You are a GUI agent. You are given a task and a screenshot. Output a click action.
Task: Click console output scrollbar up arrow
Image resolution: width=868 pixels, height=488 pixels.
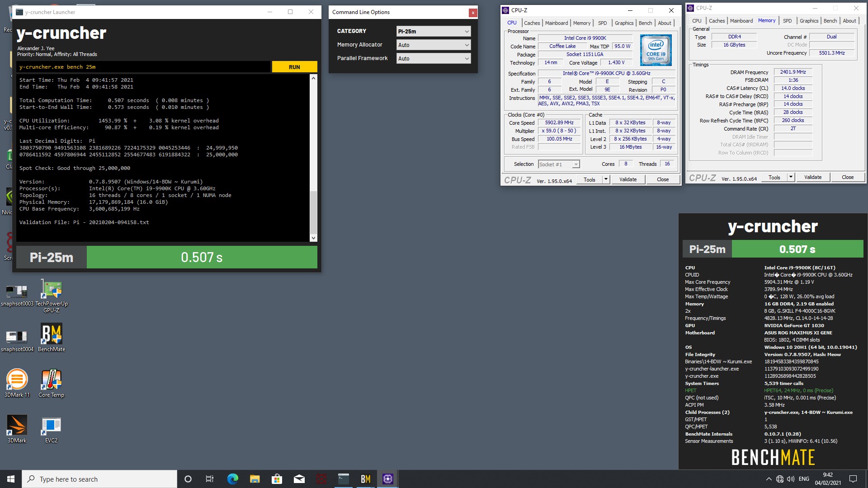(313, 78)
